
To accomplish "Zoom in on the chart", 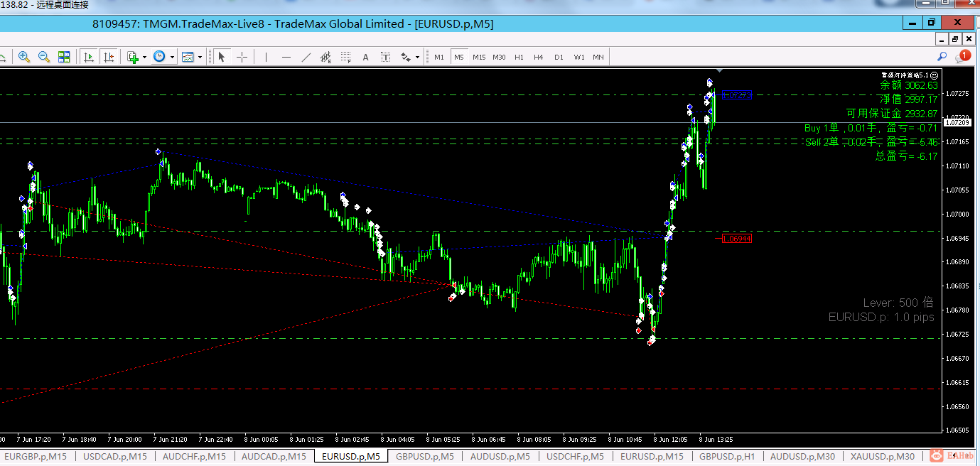I will coord(24,57).
